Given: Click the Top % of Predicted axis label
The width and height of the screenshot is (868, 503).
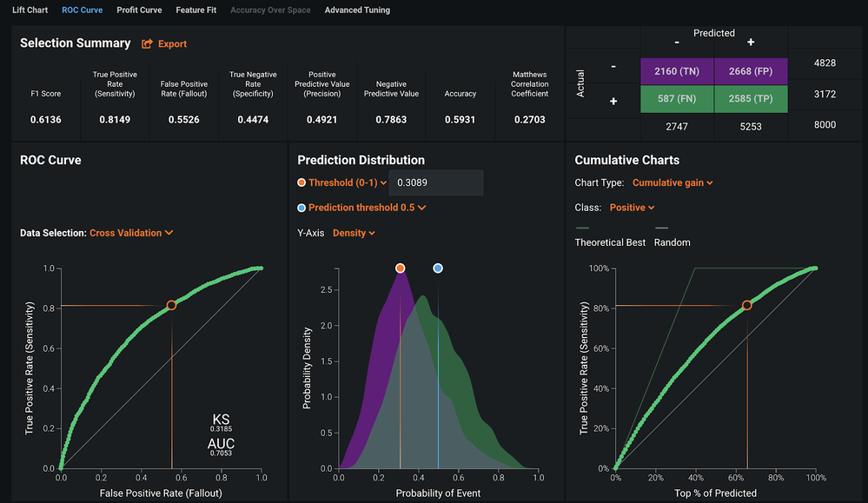Looking at the screenshot, I should tap(715, 493).
